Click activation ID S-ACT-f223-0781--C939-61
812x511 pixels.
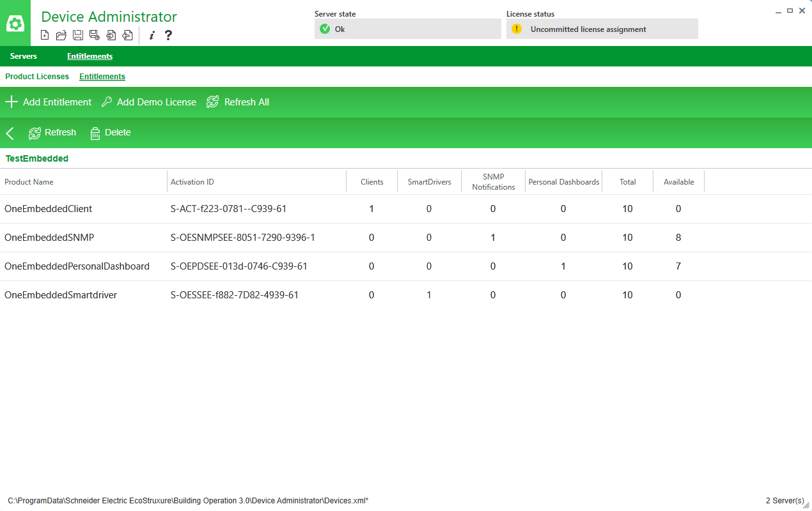tap(228, 209)
